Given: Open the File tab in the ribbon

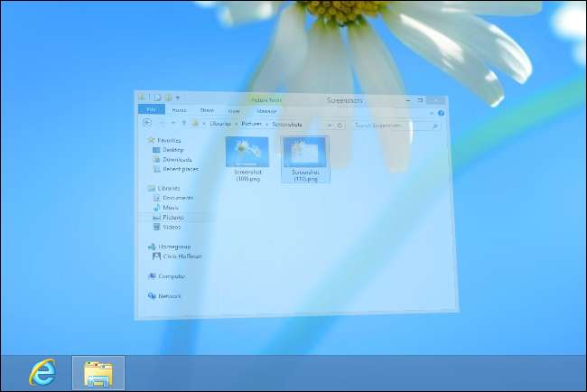Looking at the screenshot, I should [x=152, y=109].
